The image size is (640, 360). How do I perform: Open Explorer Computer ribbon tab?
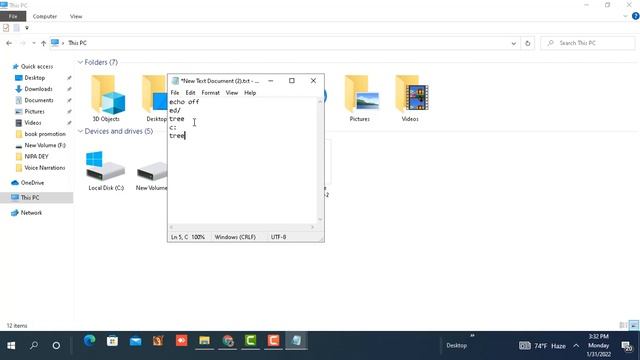point(45,16)
